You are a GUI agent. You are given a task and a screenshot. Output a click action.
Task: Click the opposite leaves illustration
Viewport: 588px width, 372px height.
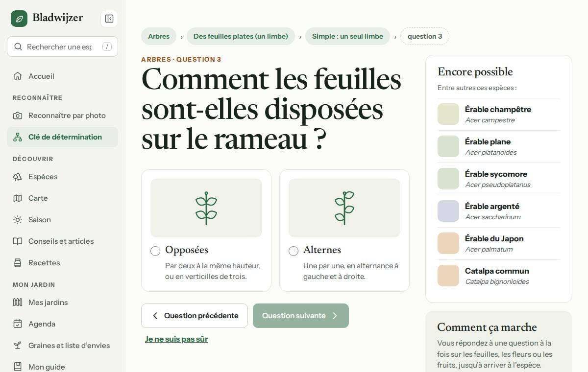coord(206,208)
